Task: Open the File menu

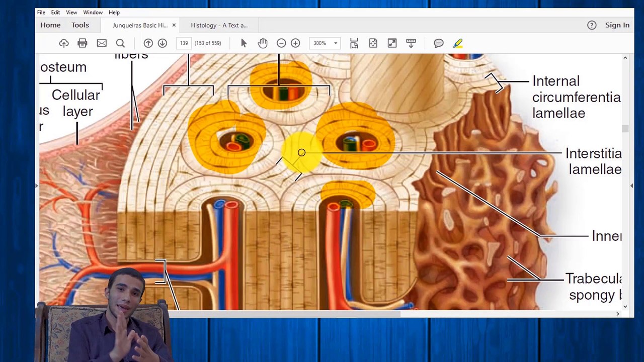Action: coord(41,13)
